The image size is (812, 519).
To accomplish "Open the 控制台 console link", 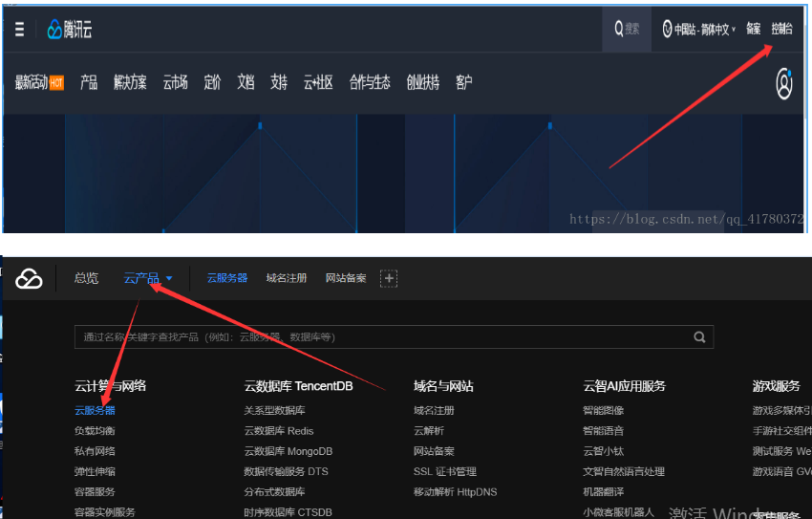I will click(782, 29).
